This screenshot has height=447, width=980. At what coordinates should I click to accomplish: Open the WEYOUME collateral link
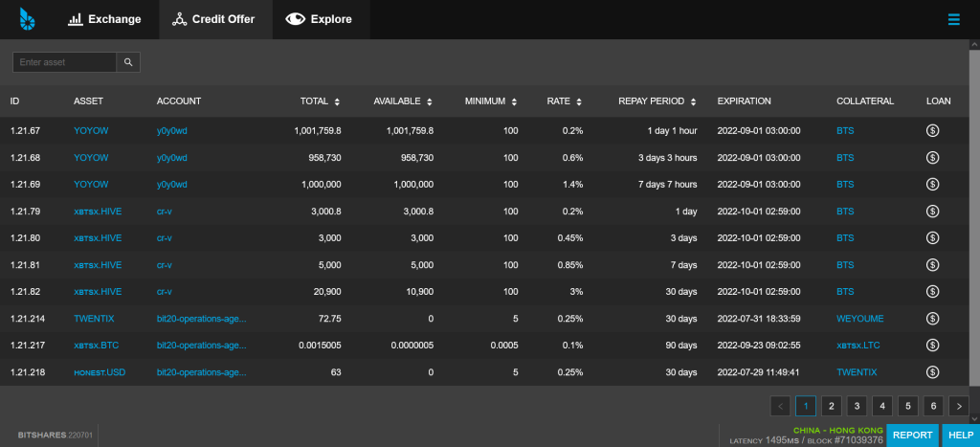coord(861,318)
